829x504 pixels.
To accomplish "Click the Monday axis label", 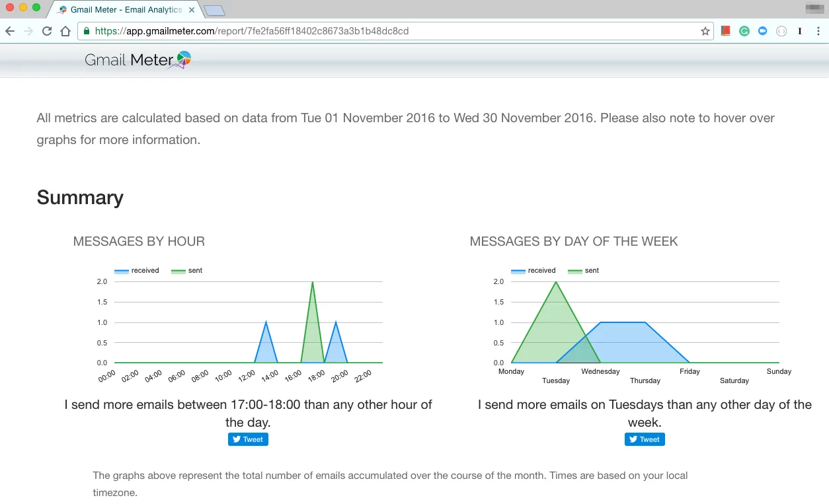I will point(511,371).
